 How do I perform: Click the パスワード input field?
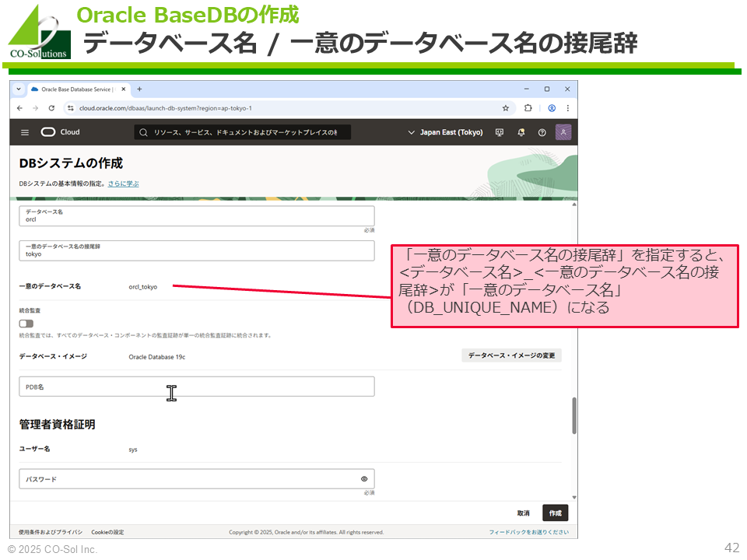click(197, 479)
